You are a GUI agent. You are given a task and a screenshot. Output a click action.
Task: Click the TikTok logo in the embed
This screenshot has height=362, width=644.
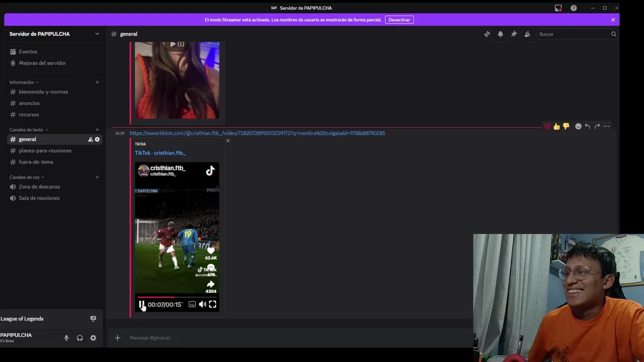click(x=210, y=171)
